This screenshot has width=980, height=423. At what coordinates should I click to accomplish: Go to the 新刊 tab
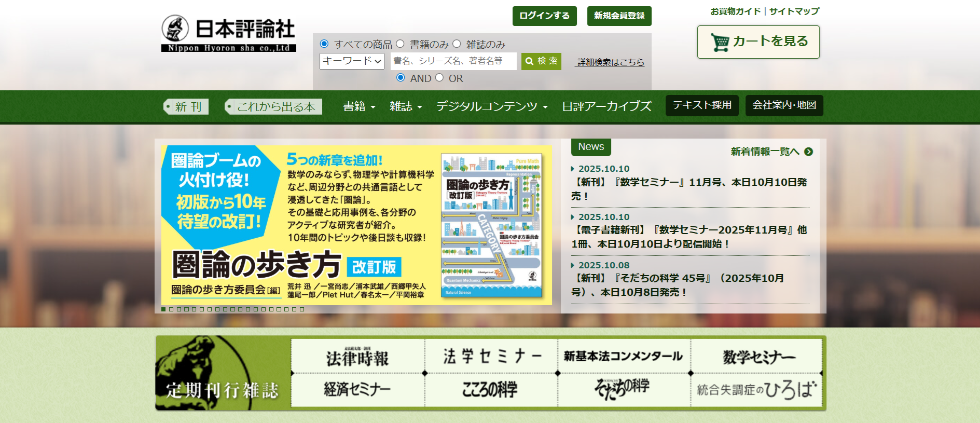pyautogui.click(x=187, y=106)
